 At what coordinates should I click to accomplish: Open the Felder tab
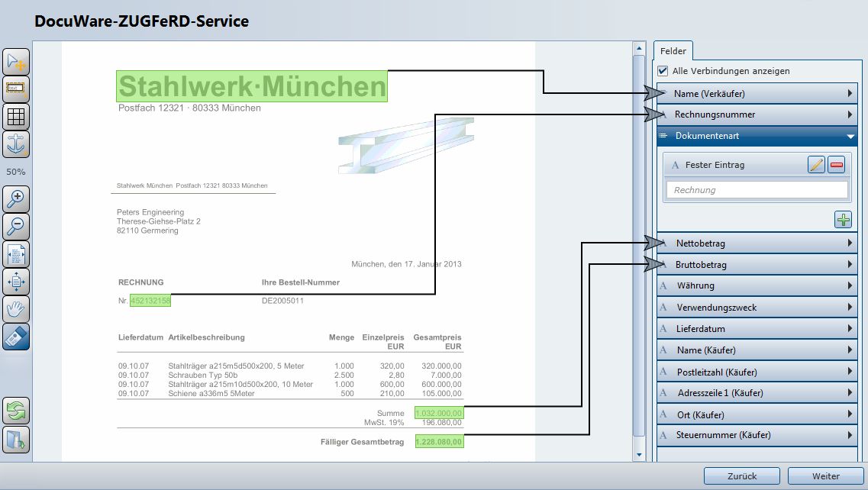(x=673, y=51)
